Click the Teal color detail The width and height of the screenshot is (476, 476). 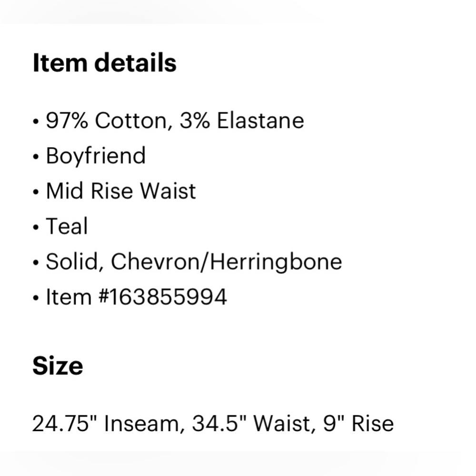67,226
